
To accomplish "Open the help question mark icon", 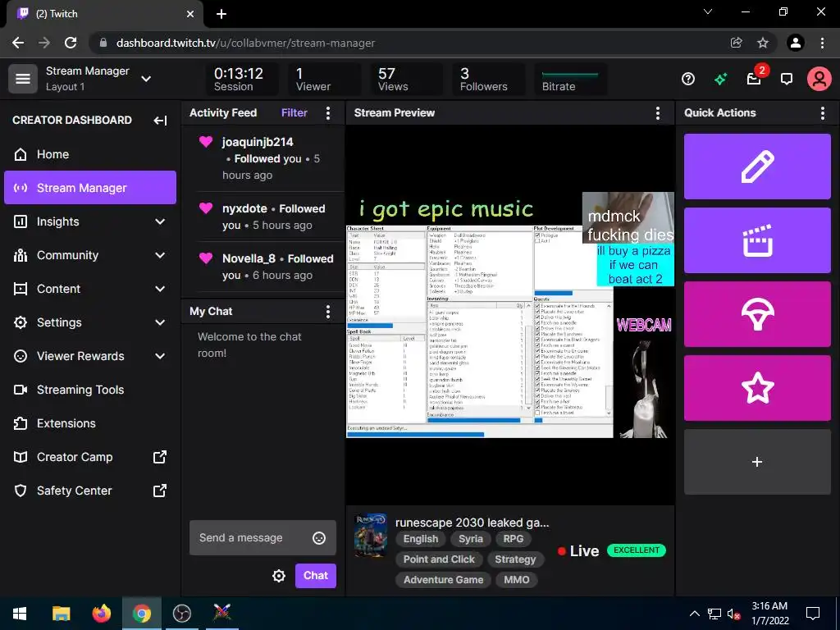I will click(688, 80).
